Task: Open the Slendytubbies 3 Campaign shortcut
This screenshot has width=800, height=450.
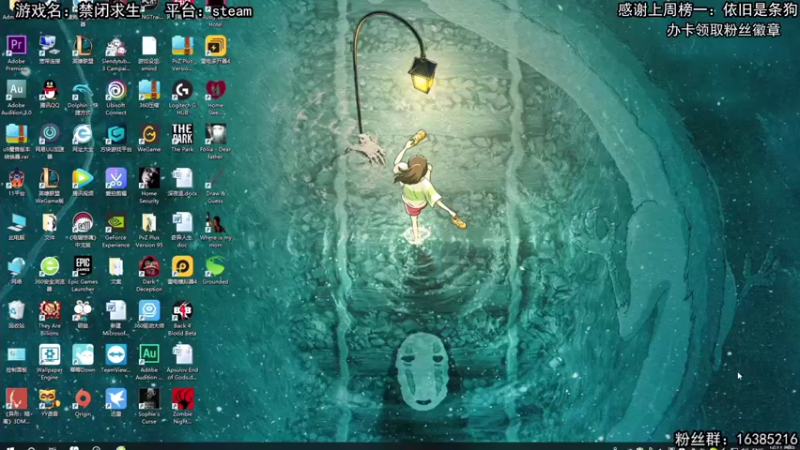Action: 116,45
